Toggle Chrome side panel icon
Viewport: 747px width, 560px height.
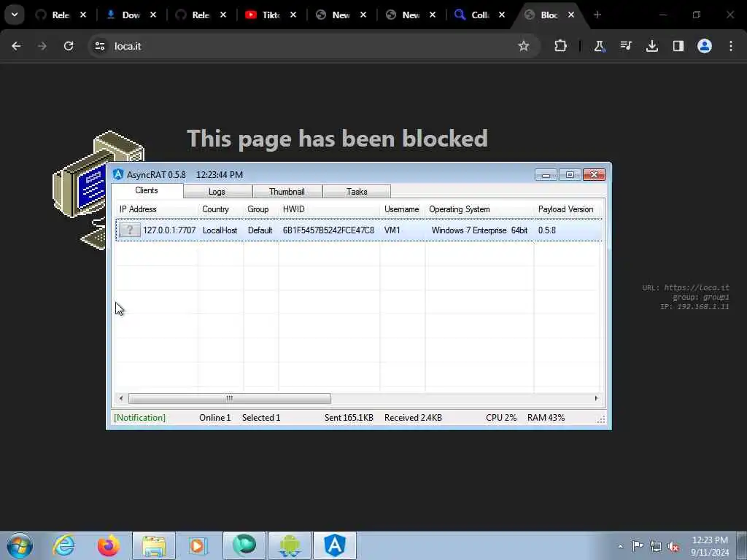click(678, 46)
